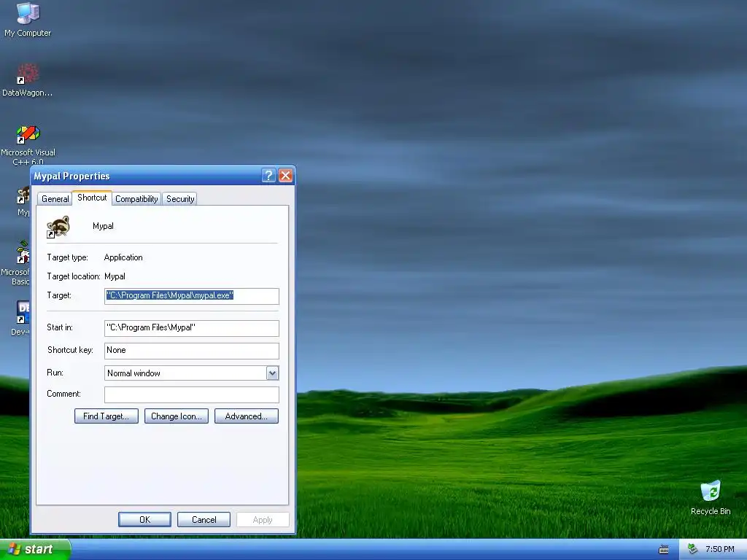Click the taskbar clock showing 7:50 PM
This screenshot has height=560, width=747.
[719, 549]
